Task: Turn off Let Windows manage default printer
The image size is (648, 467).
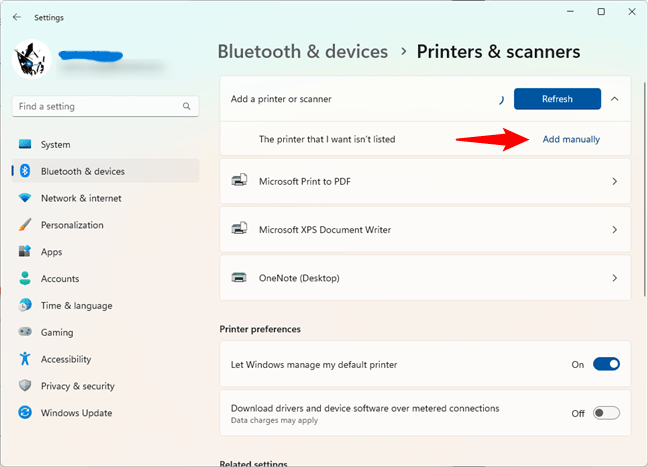Action: click(606, 364)
